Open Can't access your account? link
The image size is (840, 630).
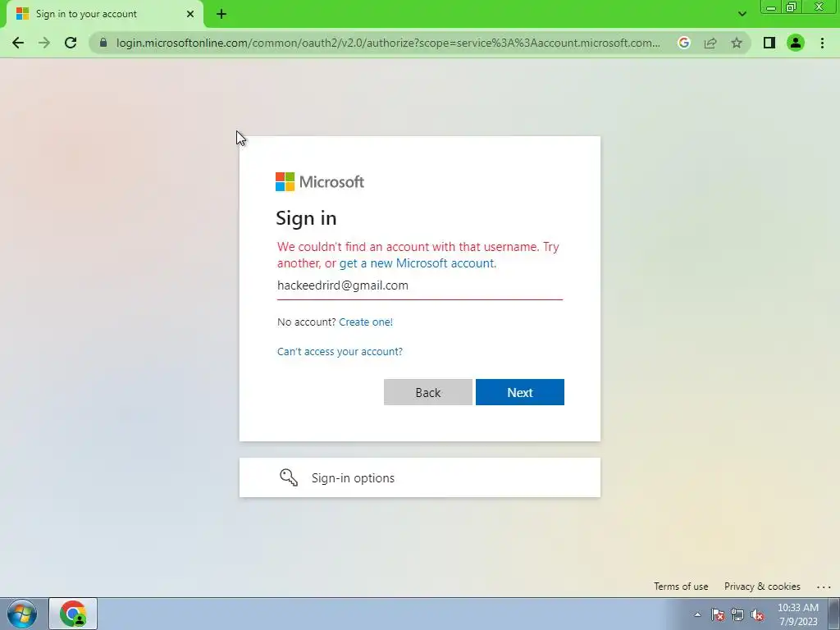[340, 351]
